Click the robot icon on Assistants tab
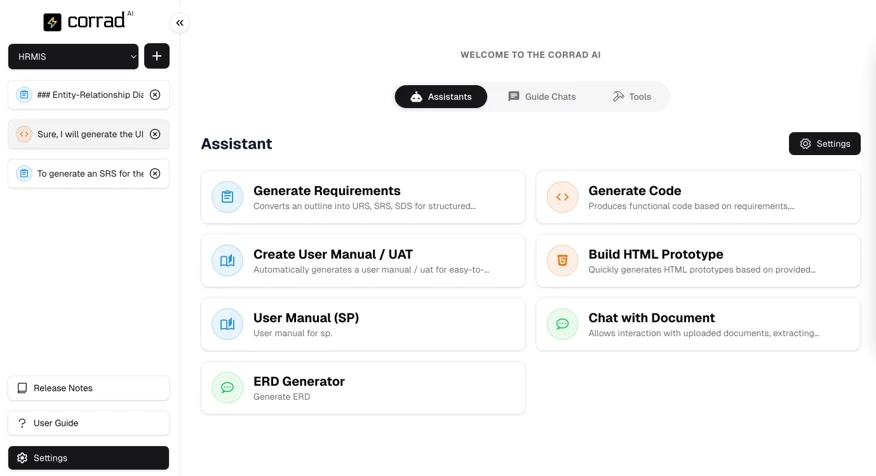The image size is (876, 476). pos(416,97)
